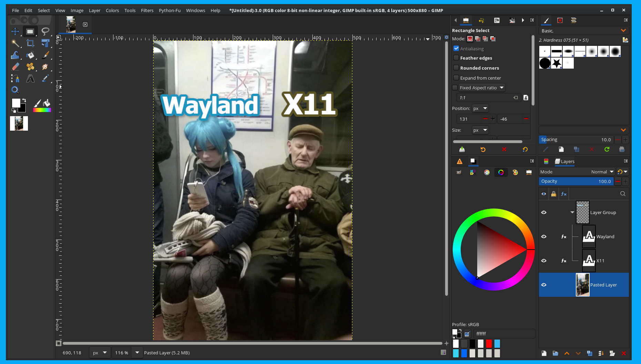Open the brush tag filter dropdown
Screen dimensions: 641x364
623,31
